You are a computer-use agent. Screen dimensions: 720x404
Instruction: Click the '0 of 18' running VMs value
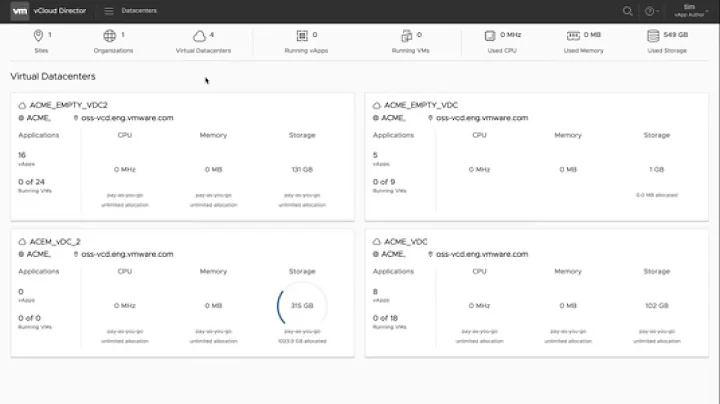pos(385,318)
